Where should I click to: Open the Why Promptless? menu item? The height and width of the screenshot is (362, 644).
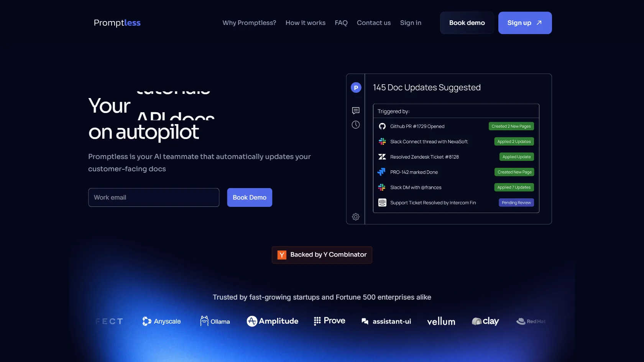(249, 23)
